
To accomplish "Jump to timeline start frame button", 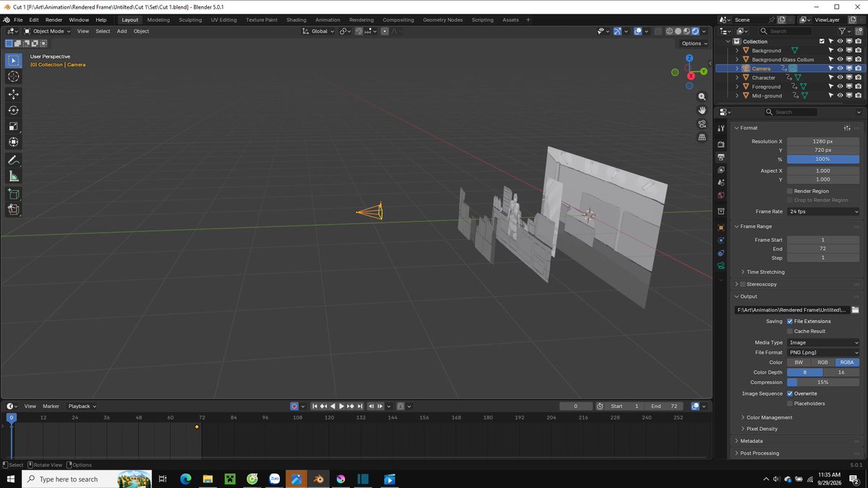I will point(315,406).
